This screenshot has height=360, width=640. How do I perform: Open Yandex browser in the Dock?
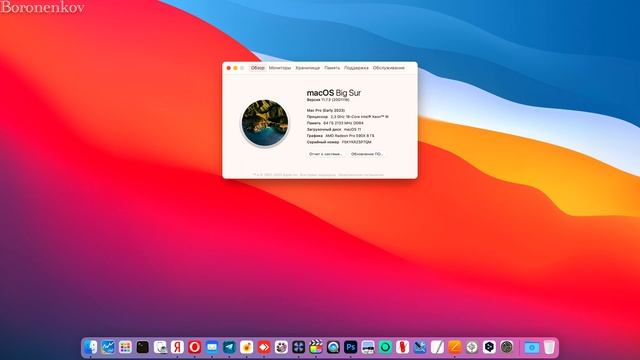pyautogui.click(x=177, y=347)
